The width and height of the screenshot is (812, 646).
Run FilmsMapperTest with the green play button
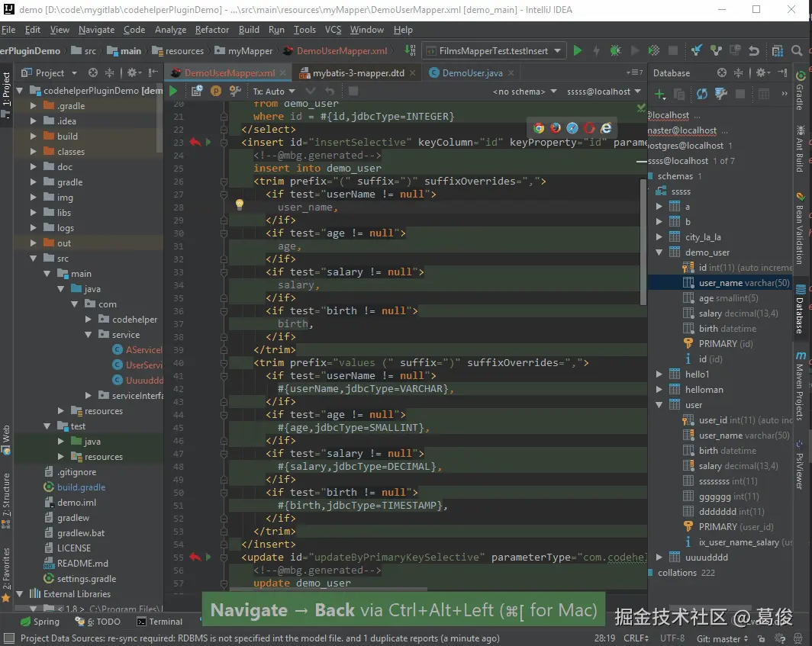coord(578,51)
